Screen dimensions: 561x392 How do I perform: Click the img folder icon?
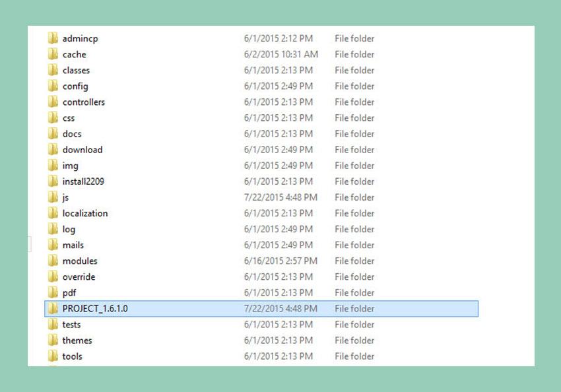coord(53,166)
